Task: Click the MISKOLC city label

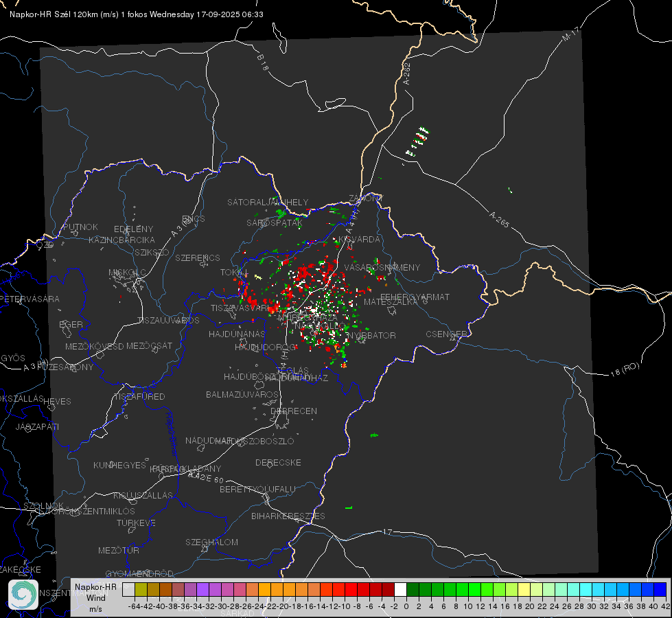Action: point(127,273)
